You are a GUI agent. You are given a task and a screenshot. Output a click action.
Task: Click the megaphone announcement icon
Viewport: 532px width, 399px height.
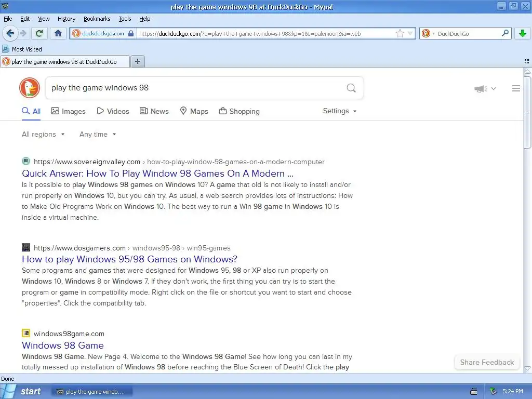(481, 88)
